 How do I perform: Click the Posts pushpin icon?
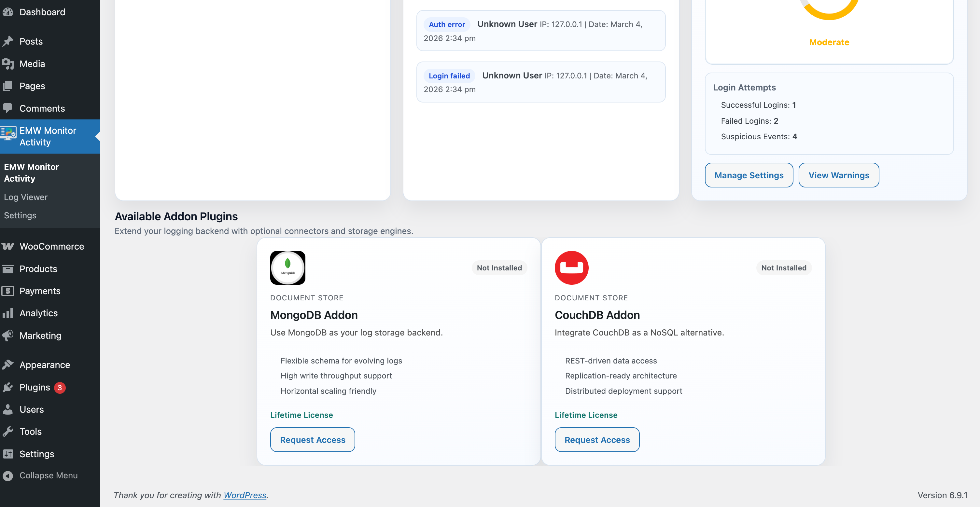pyautogui.click(x=7, y=41)
